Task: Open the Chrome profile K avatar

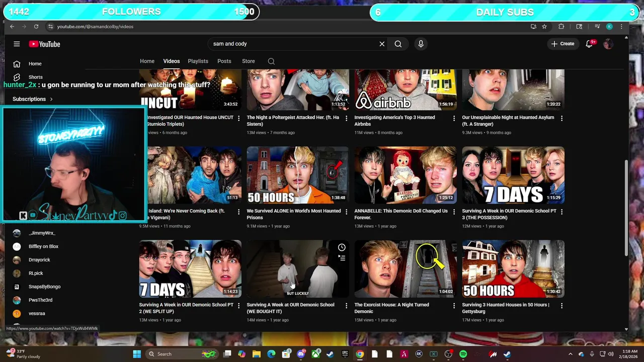Action: 609,26
